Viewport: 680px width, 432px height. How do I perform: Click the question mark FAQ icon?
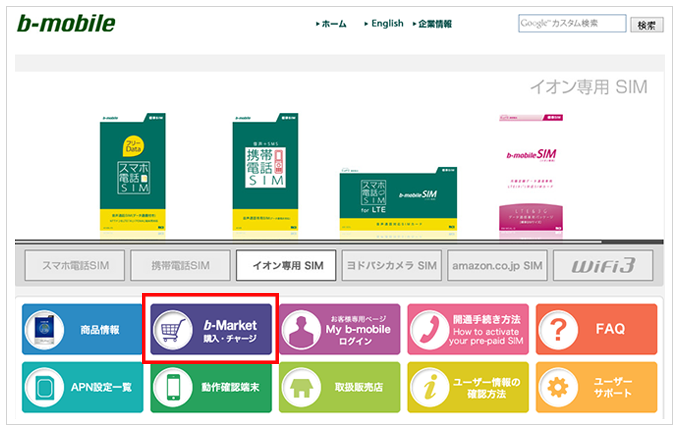pos(558,330)
